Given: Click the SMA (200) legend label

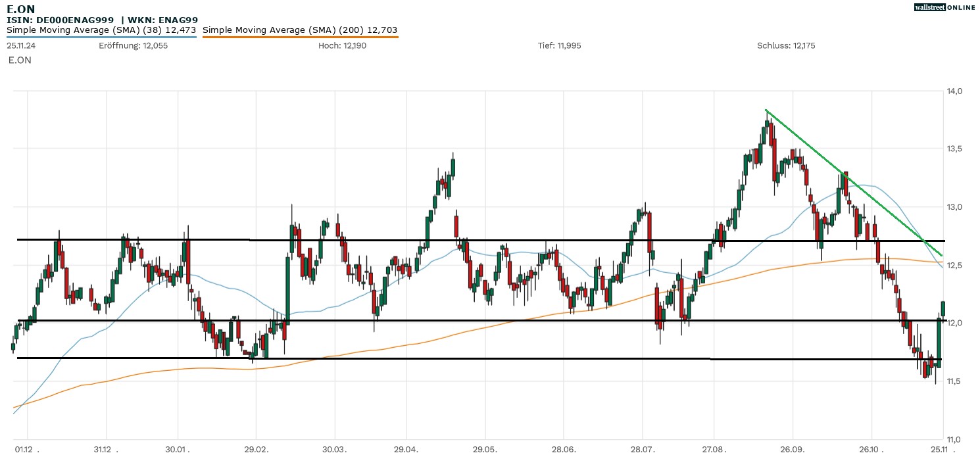Looking at the screenshot, I should coord(300,30).
